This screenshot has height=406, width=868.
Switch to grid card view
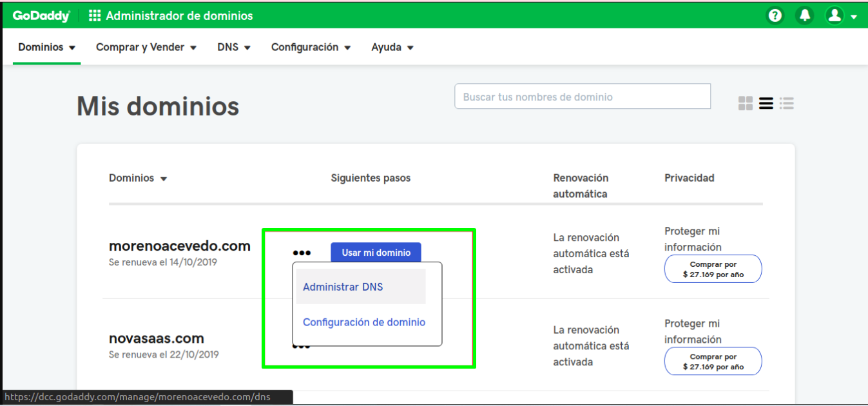point(746,103)
